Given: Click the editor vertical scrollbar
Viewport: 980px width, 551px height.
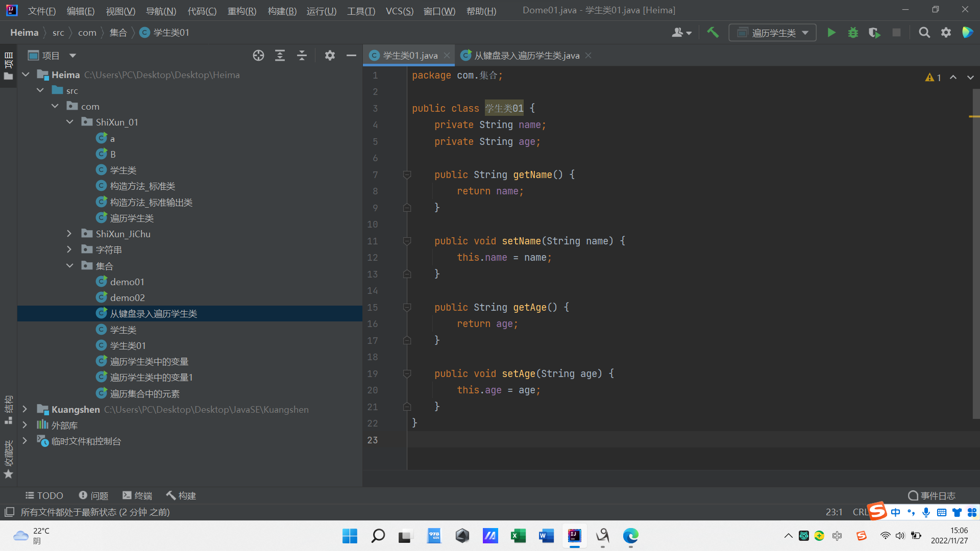Looking at the screenshot, I should (975, 255).
